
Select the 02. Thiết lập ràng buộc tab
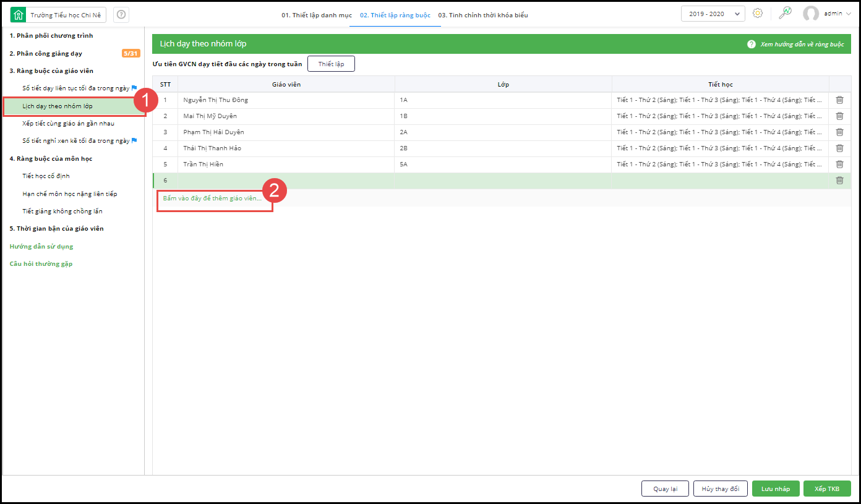[x=395, y=15]
